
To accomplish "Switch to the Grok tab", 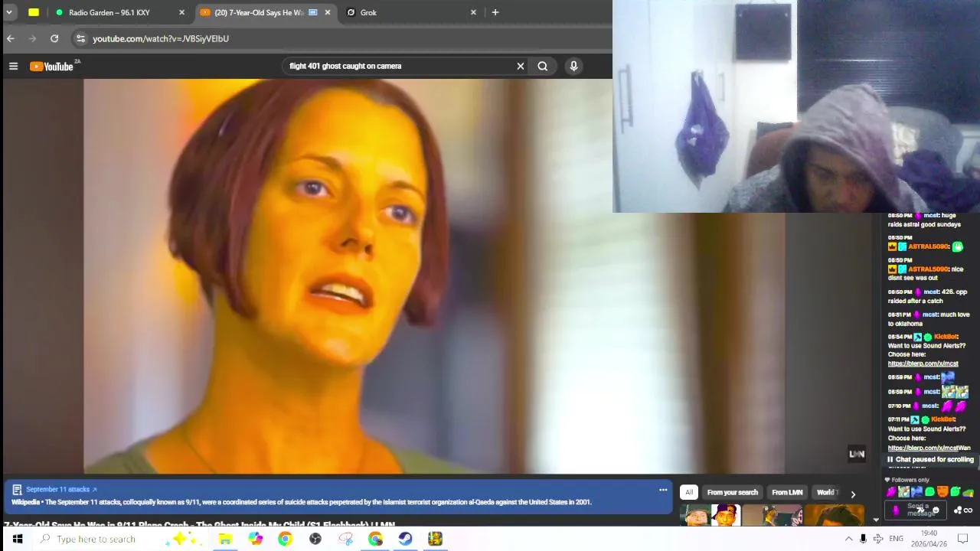I will pos(410,12).
